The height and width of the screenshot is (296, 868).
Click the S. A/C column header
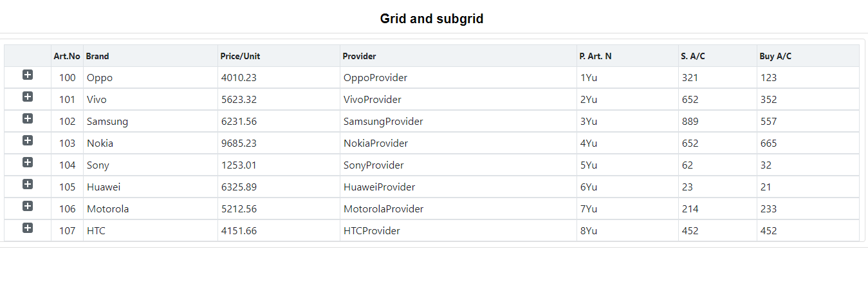(x=693, y=56)
